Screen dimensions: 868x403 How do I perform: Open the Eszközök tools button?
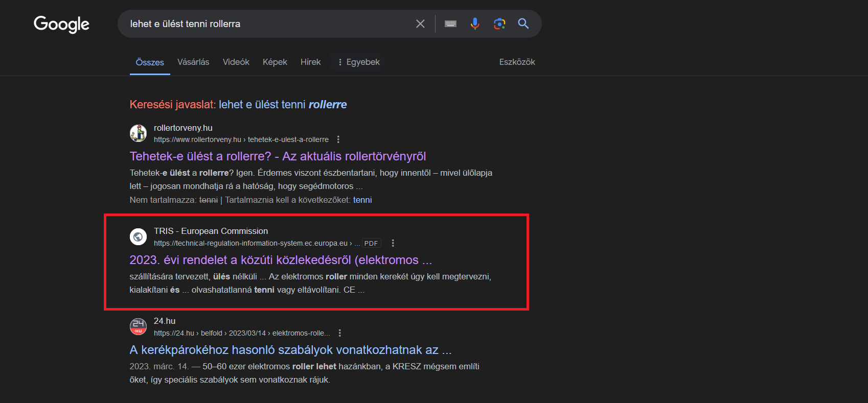(517, 62)
